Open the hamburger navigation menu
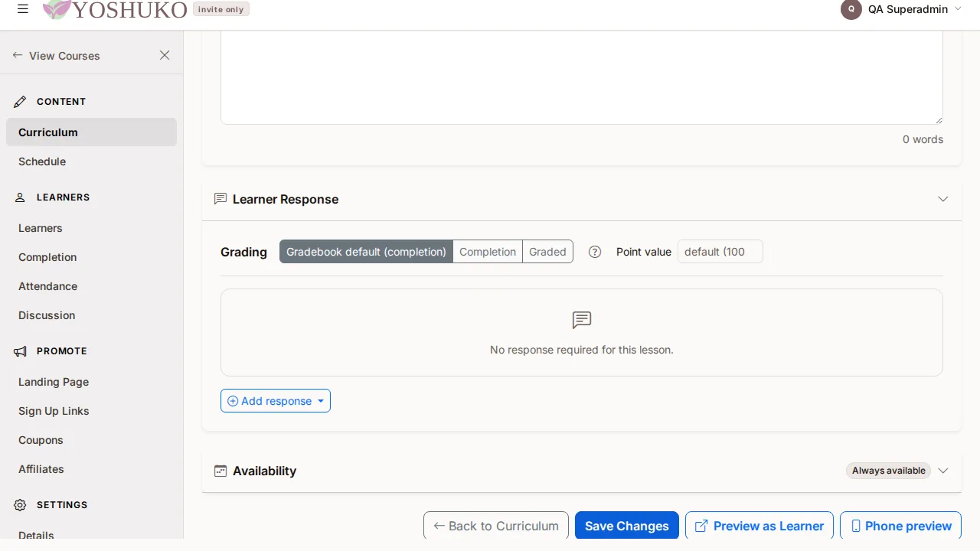Image resolution: width=980 pixels, height=551 pixels. coord(23,9)
